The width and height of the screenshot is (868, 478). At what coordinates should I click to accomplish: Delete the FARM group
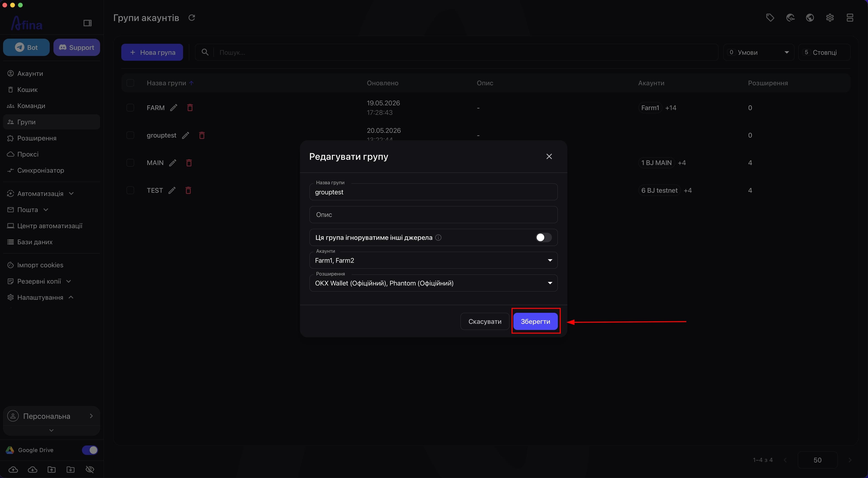[190, 108]
